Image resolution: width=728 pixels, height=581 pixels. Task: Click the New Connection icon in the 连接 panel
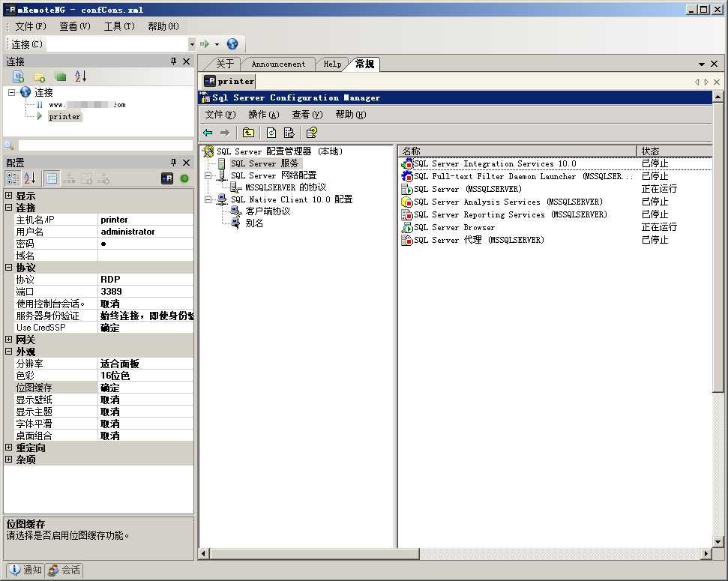tap(18, 76)
